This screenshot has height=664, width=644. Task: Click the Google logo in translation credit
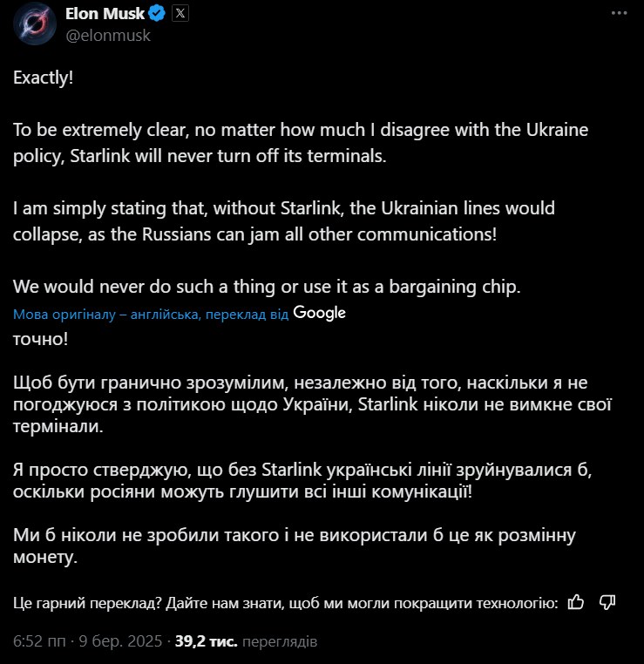(x=320, y=313)
